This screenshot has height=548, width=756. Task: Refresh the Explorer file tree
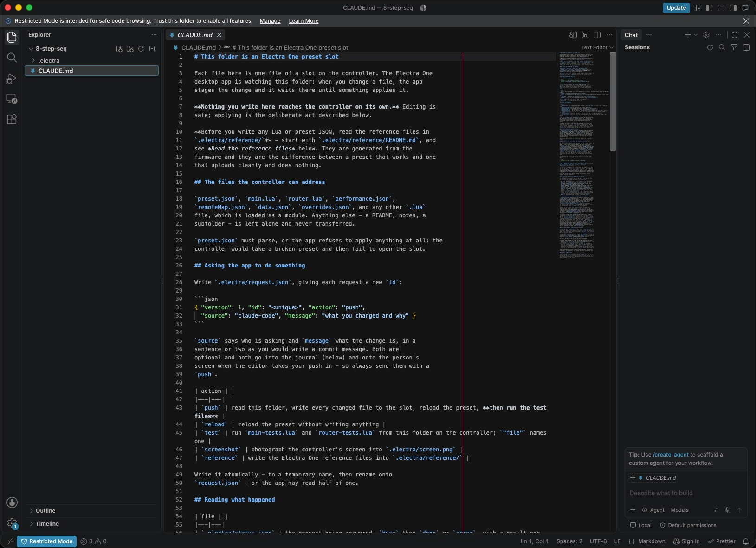[141, 49]
